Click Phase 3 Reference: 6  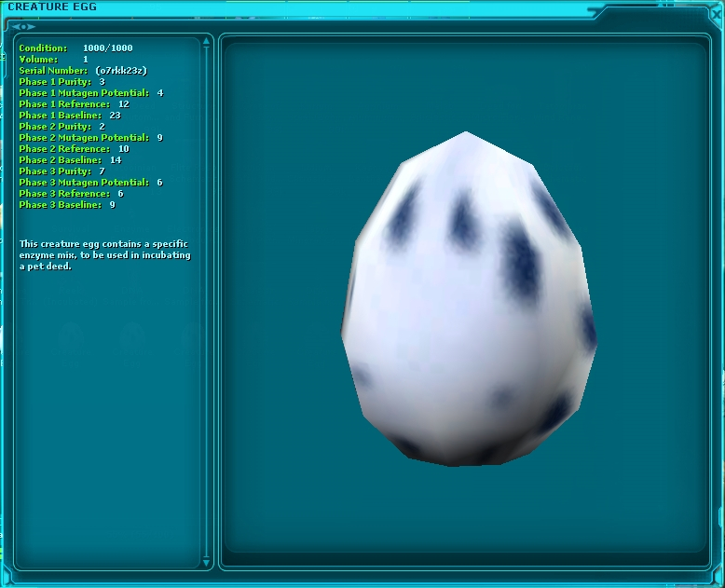[71, 194]
